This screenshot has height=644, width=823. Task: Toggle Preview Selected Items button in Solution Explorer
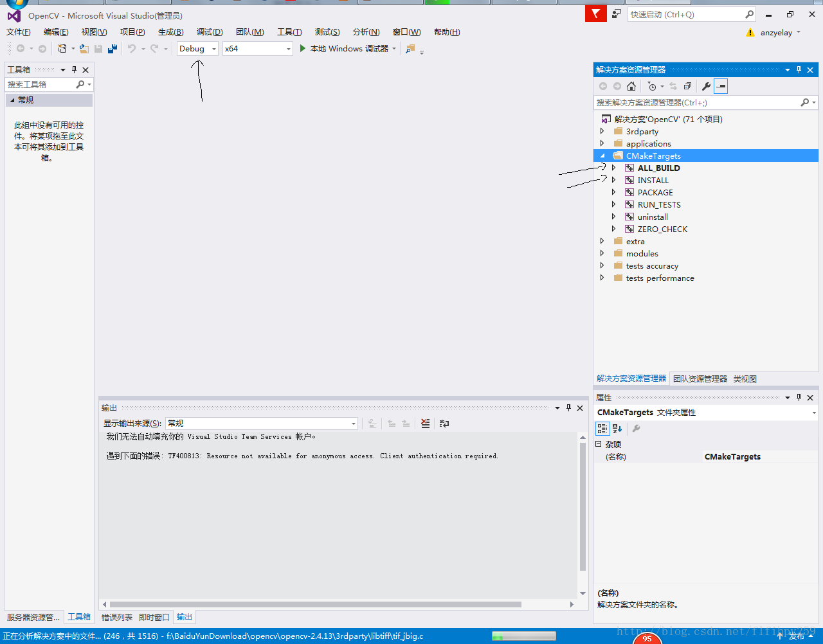coord(721,86)
